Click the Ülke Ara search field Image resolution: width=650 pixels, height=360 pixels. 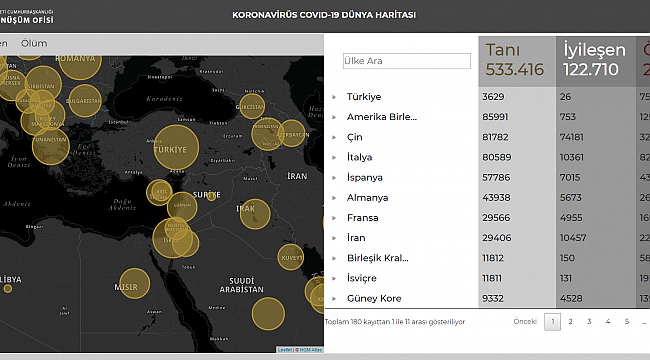tap(407, 61)
